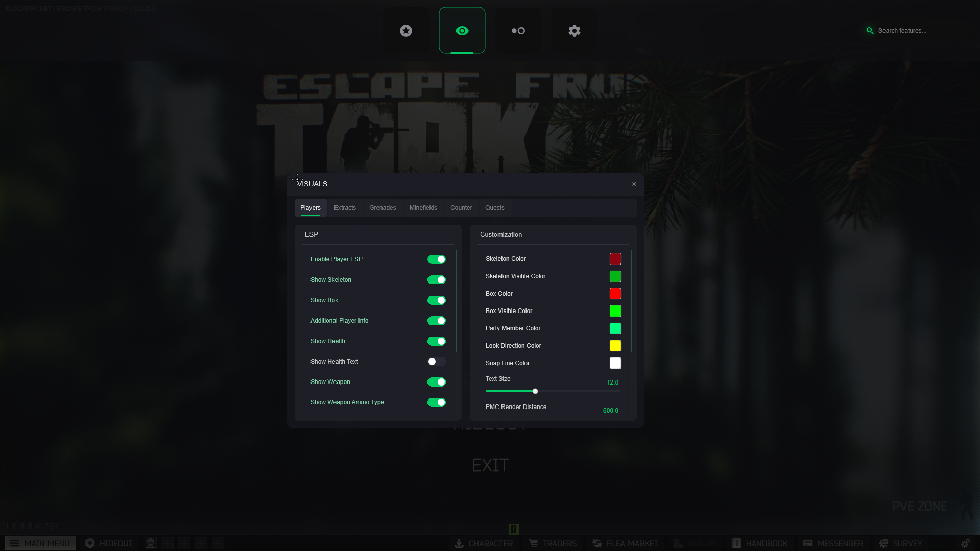The width and height of the screenshot is (980, 551).
Task: Open the Grenades tab
Action: [x=383, y=208]
